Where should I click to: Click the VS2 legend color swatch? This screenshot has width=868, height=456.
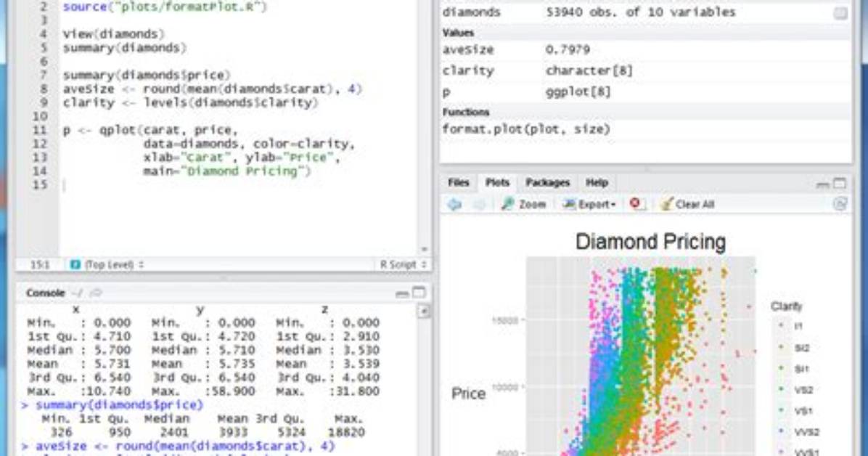coord(782,389)
